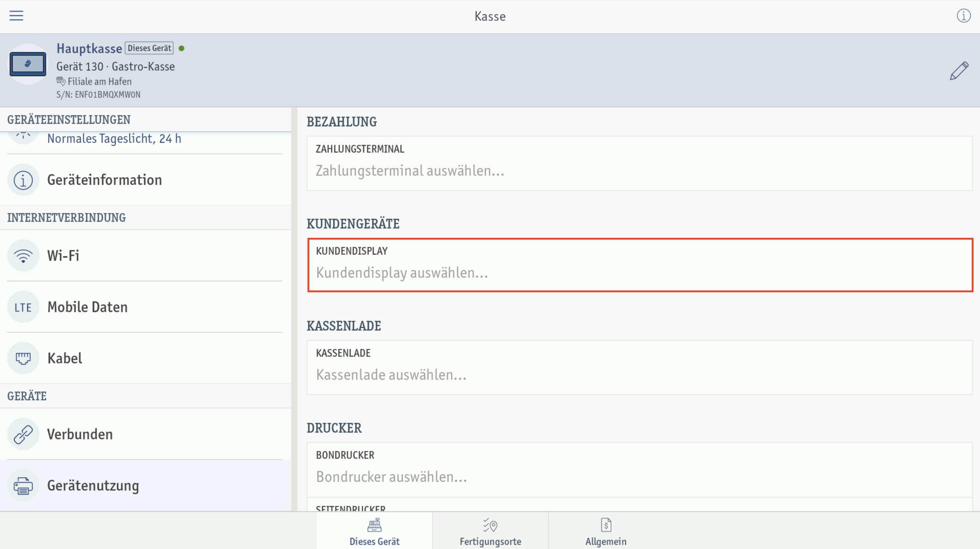
Task: Switch to Fertigungsorte tab
Action: point(490,531)
